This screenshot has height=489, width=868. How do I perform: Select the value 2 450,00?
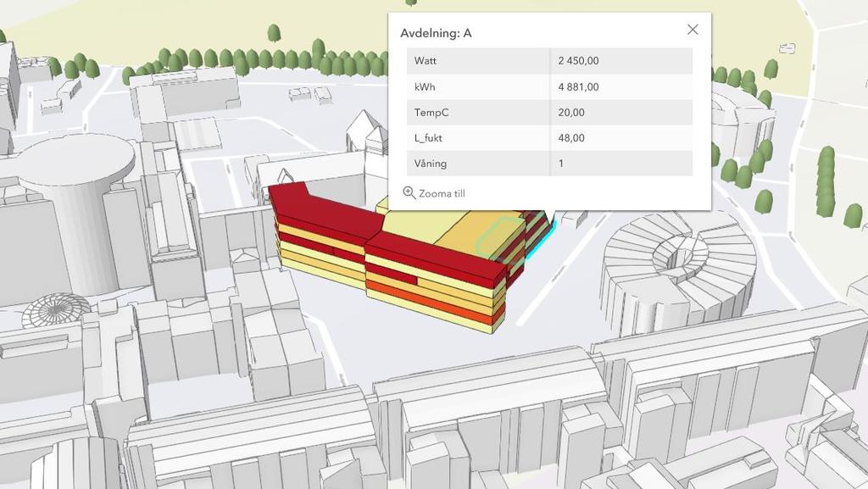click(578, 61)
